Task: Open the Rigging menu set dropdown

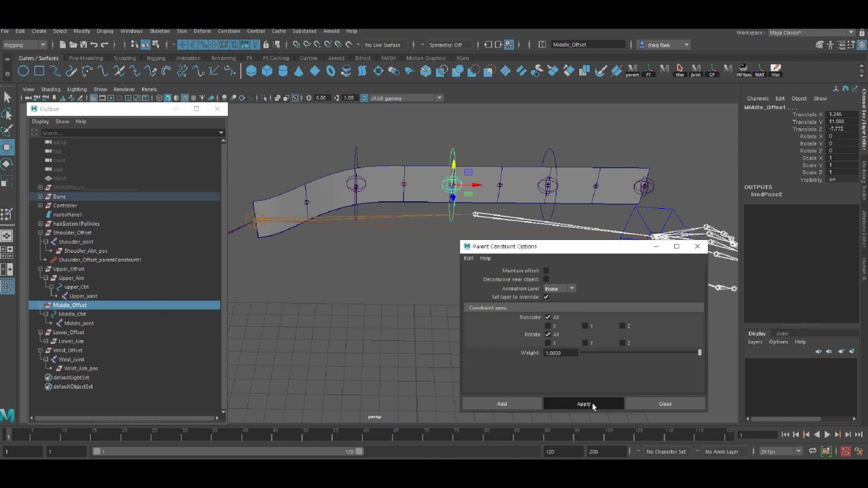Action: (x=25, y=45)
